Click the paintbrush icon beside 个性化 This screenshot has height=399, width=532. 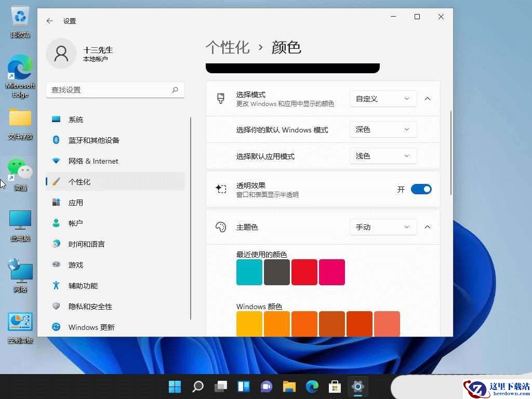pos(56,181)
